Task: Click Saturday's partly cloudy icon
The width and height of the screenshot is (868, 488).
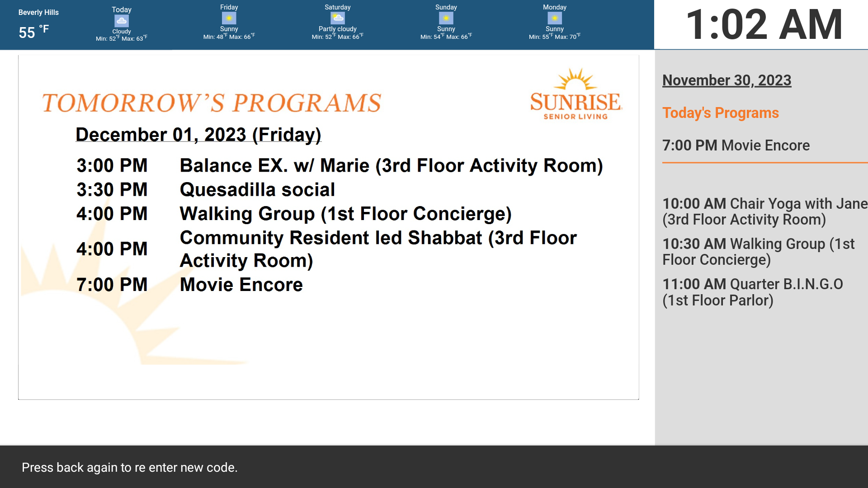Action: pyautogui.click(x=337, y=18)
